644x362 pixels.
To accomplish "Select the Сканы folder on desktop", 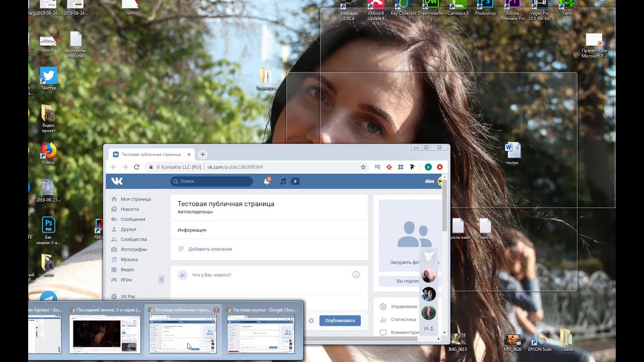I will click(x=567, y=340).
